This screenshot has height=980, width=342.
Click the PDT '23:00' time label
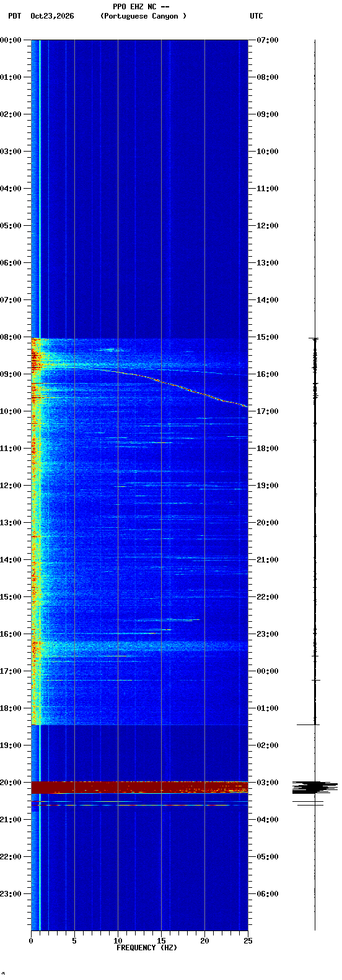(x=11, y=894)
